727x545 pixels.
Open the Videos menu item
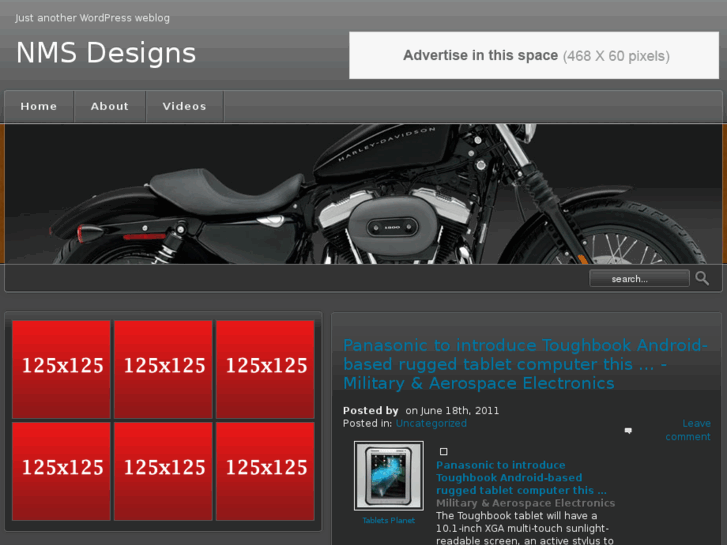(185, 106)
